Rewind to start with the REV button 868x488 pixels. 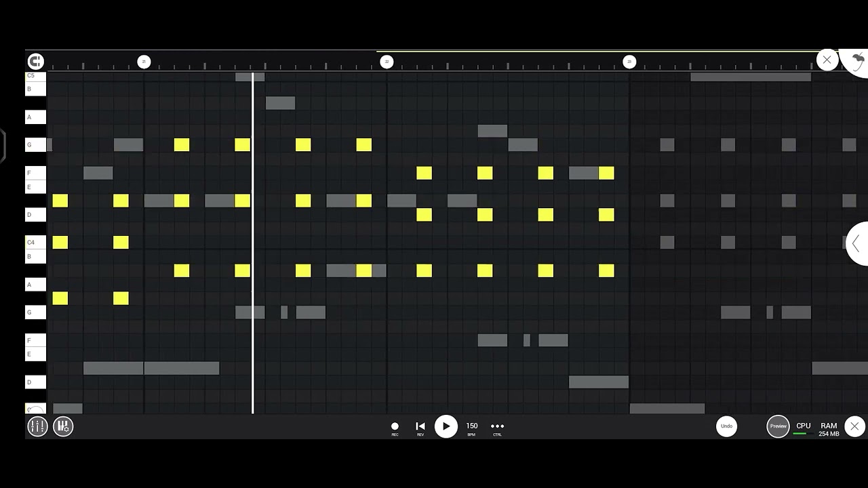click(420, 428)
